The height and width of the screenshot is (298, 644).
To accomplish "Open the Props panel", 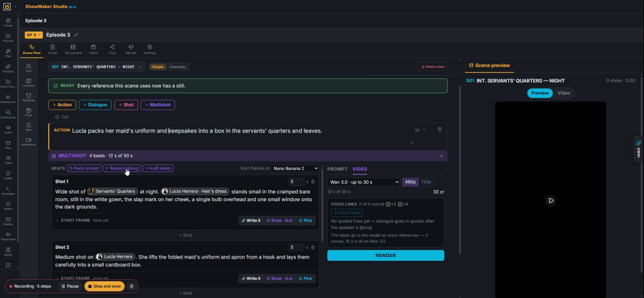I will coord(29,112).
